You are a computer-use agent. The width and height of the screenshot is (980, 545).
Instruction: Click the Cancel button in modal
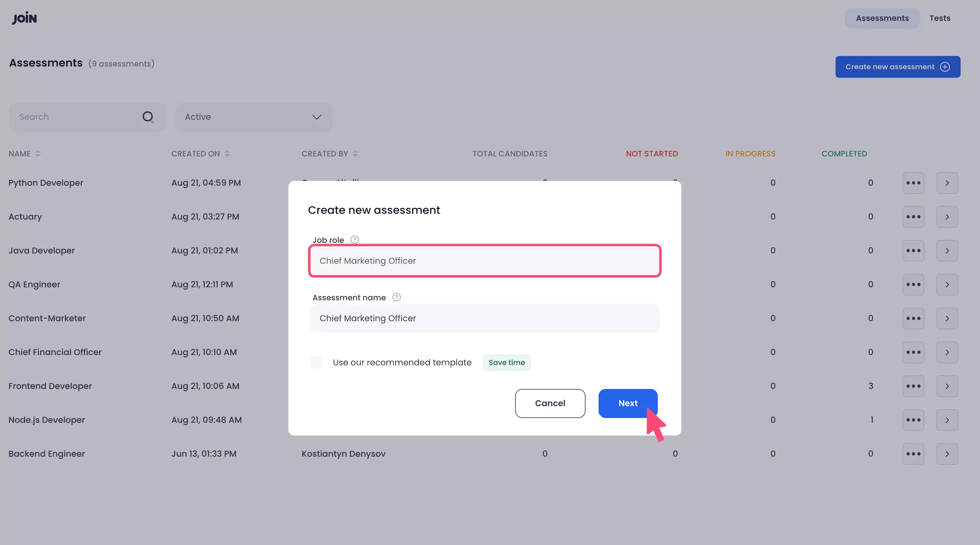click(550, 403)
